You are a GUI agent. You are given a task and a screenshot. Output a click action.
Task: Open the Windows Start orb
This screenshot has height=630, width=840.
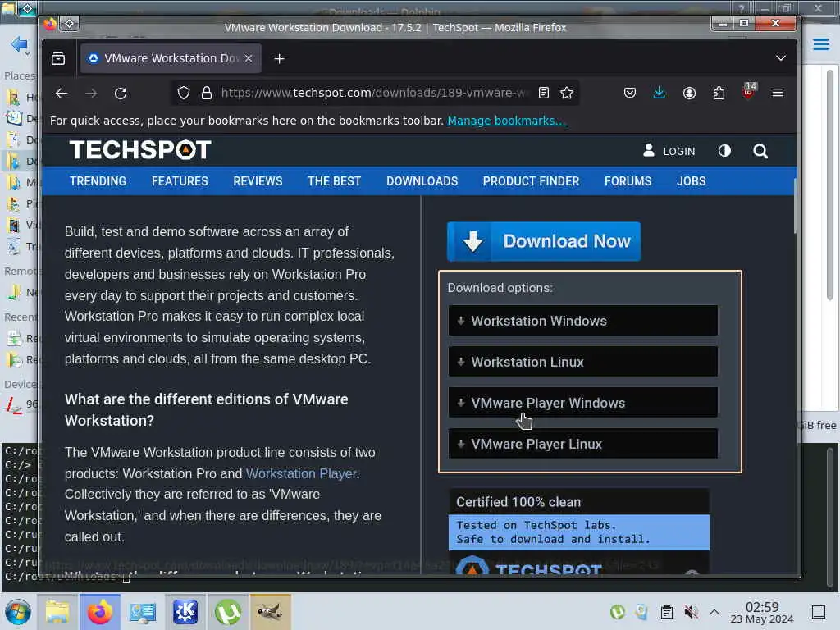click(x=18, y=612)
